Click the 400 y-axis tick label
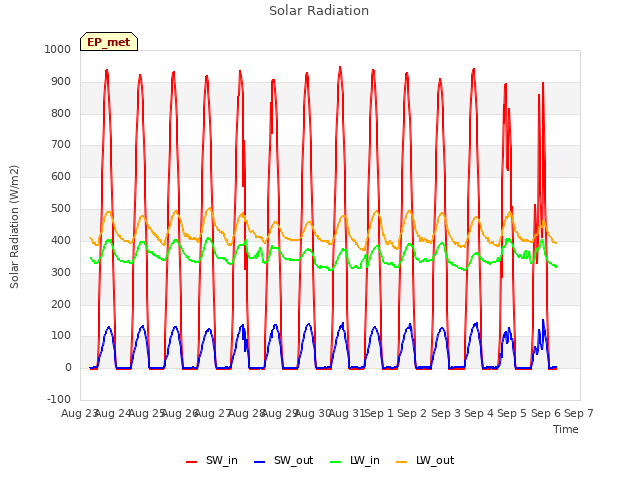The width and height of the screenshot is (640, 480). tap(61, 240)
